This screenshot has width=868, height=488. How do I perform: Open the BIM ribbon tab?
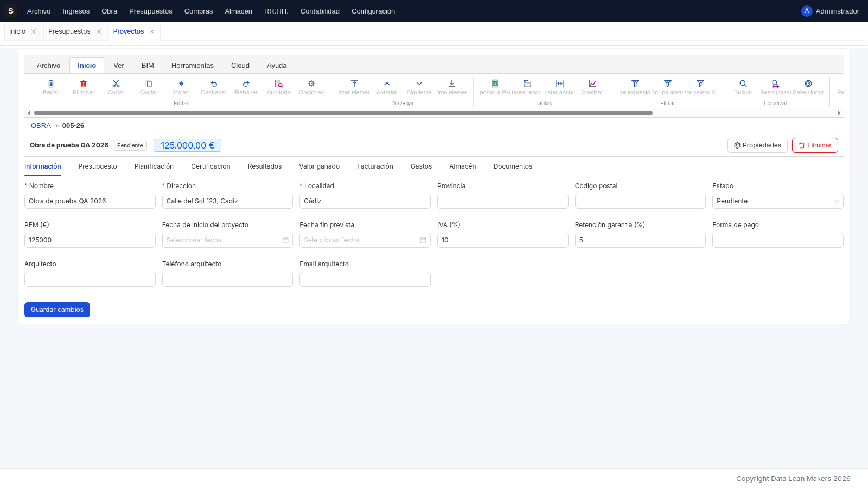pos(148,66)
